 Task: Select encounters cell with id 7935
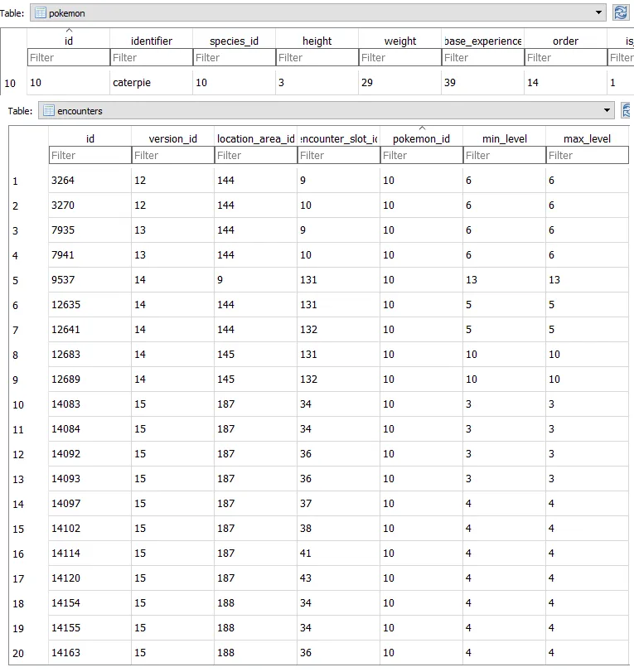click(90, 230)
